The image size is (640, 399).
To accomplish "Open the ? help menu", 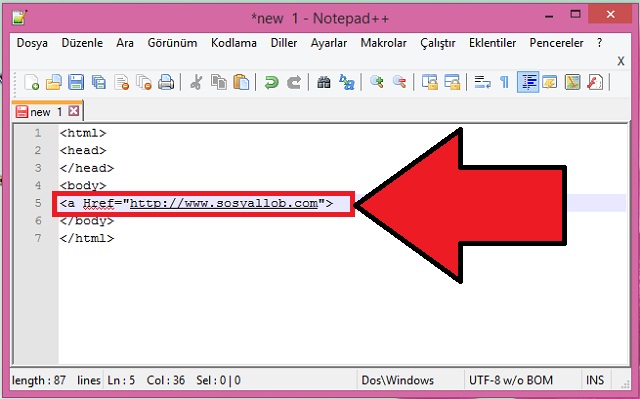I will 599,43.
